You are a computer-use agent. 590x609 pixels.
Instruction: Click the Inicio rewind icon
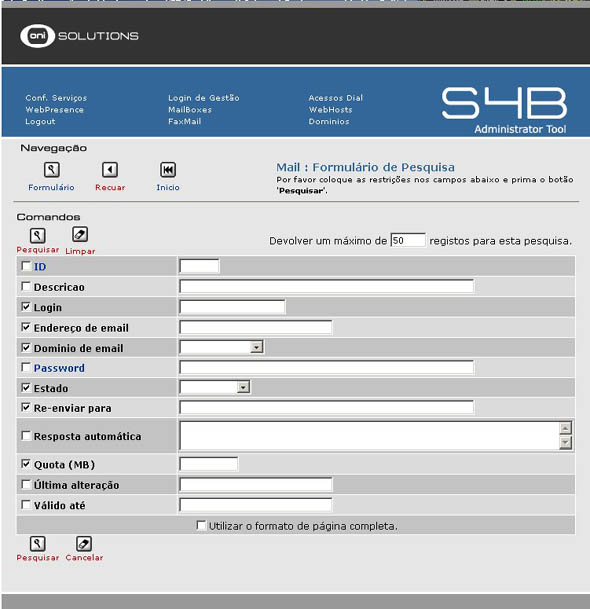(x=168, y=170)
